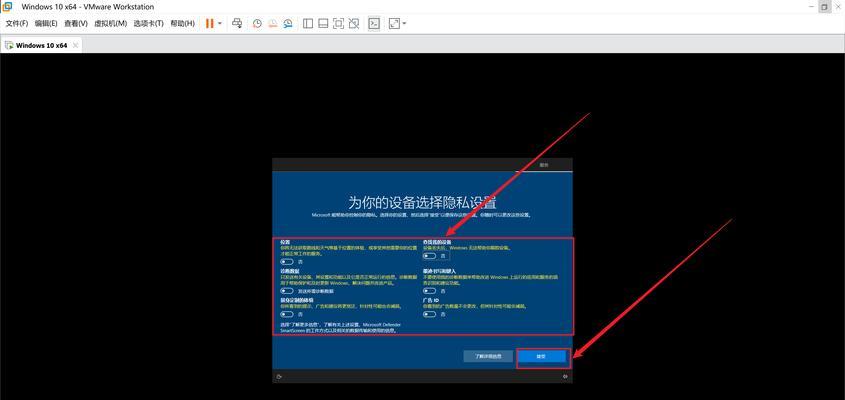Toggle the 诊断数据 diagnostic data switch
845x400 pixels.
coord(287,291)
